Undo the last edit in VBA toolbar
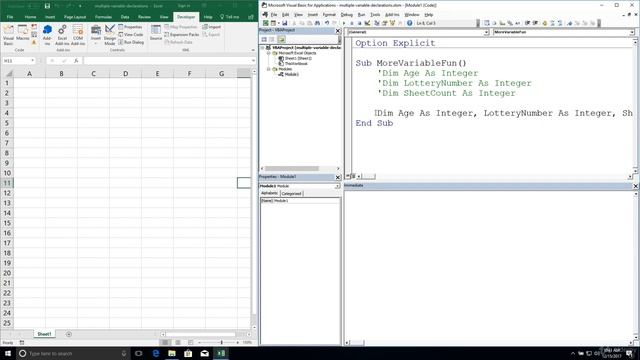 point(327,23)
